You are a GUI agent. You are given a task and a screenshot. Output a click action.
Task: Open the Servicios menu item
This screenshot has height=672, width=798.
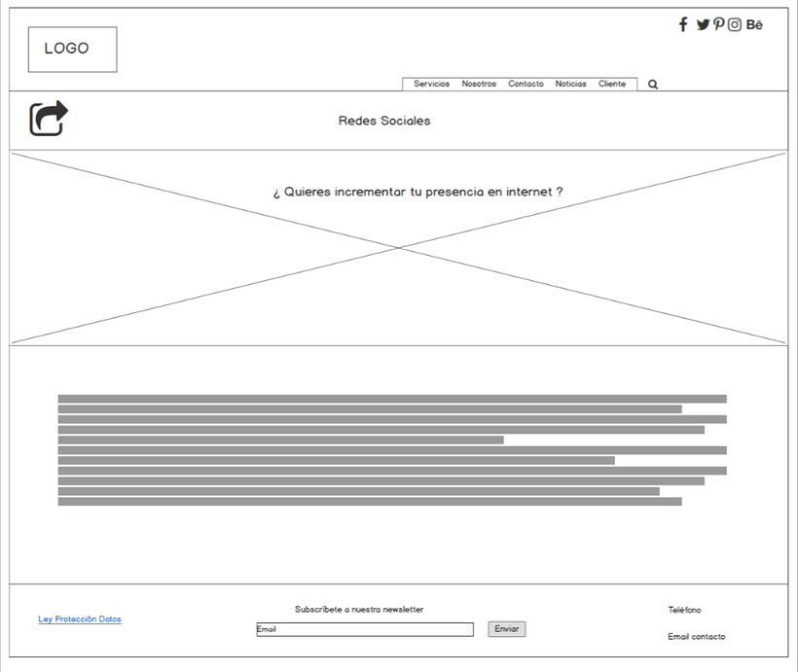click(x=431, y=84)
